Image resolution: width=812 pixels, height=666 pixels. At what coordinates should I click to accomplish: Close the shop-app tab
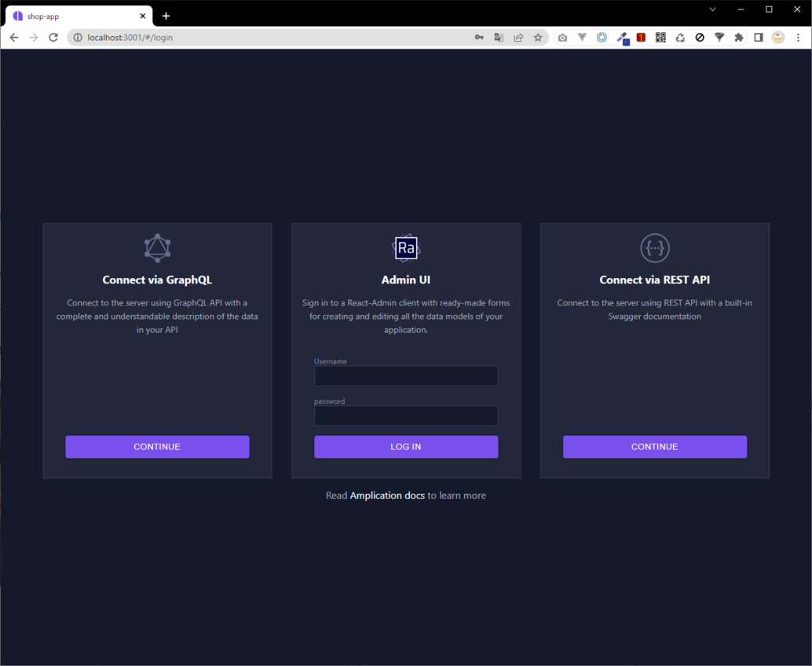(142, 16)
